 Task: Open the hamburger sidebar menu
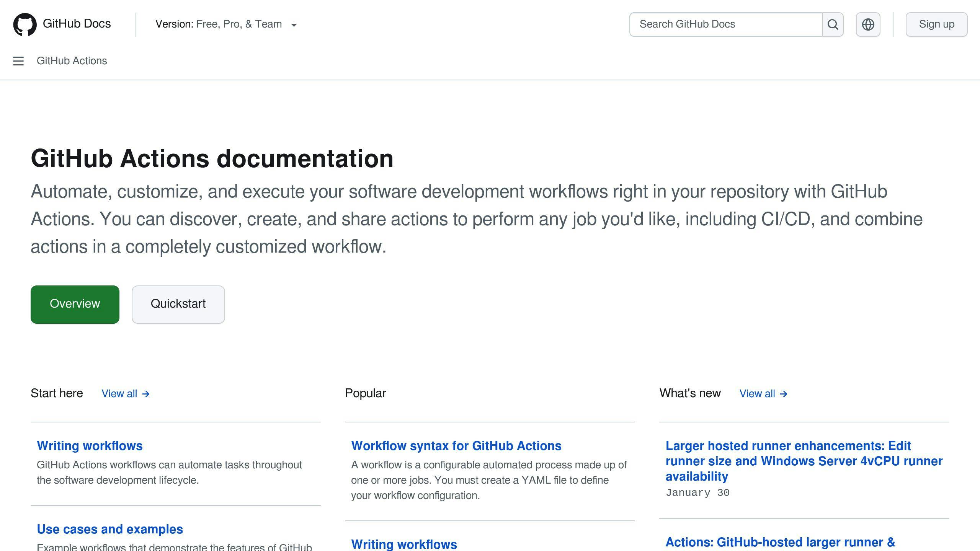pyautogui.click(x=18, y=61)
